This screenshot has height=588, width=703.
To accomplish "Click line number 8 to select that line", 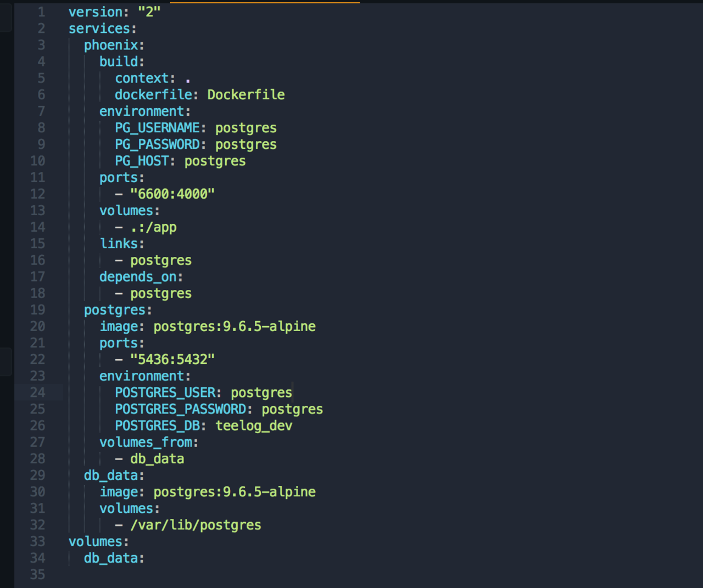I will [x=40, y=127].
